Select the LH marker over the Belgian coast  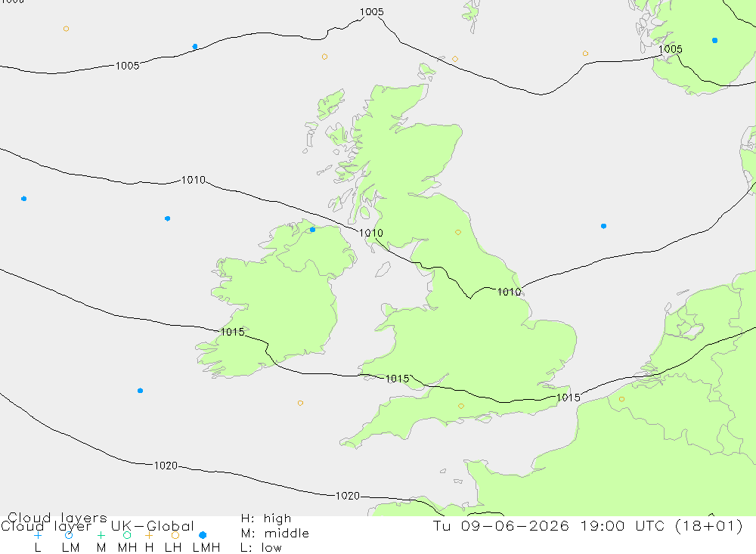pyautogui.click(x=621, y=399)
